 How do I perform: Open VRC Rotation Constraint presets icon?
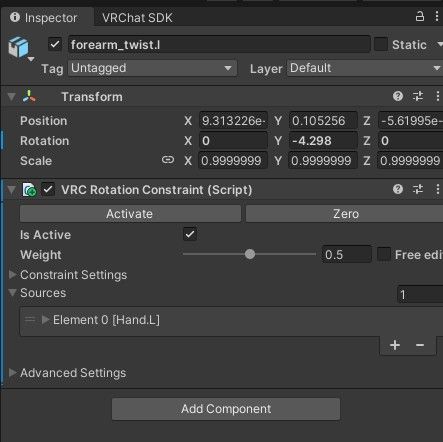[418, 190]
